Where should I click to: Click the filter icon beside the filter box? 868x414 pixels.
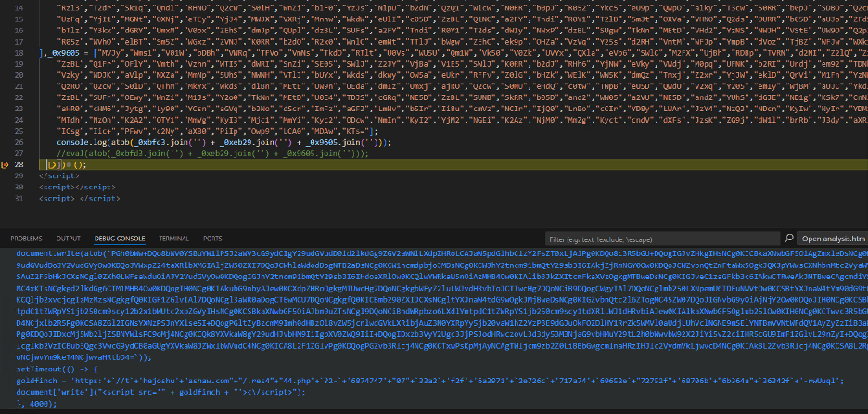tap(789, 239)
